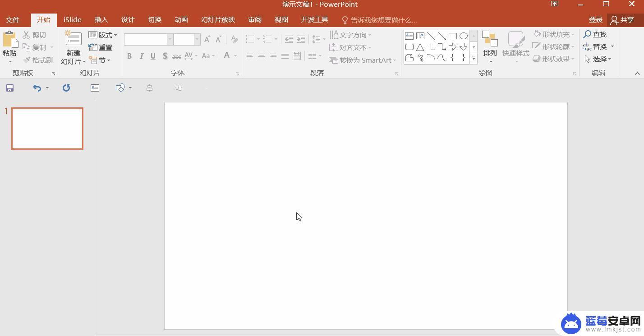Image resolution: width=644 pixels, height=336 pixels.
Task: Toggle Italic formatting
Action: [141, 56]
